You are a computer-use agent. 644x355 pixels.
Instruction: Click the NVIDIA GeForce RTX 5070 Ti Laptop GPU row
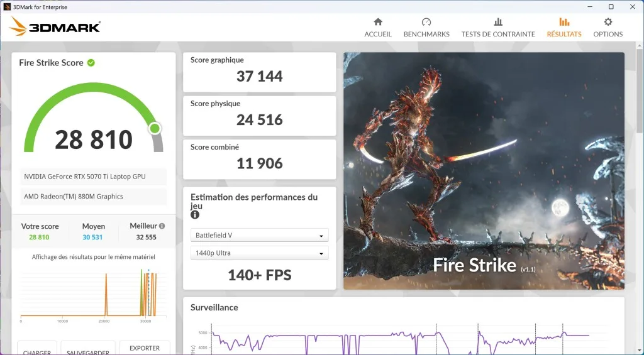(x=93, y=177)
